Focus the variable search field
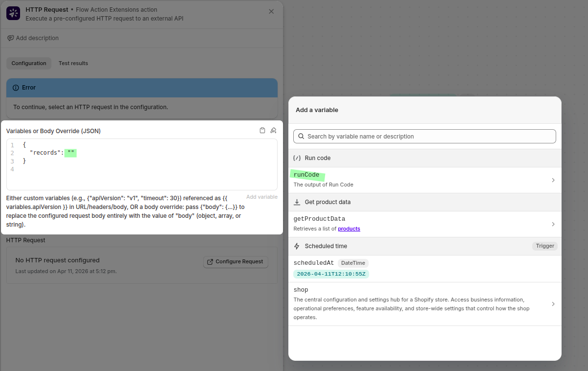This screenshot has height=371, width=588. (x=424, y=136)
